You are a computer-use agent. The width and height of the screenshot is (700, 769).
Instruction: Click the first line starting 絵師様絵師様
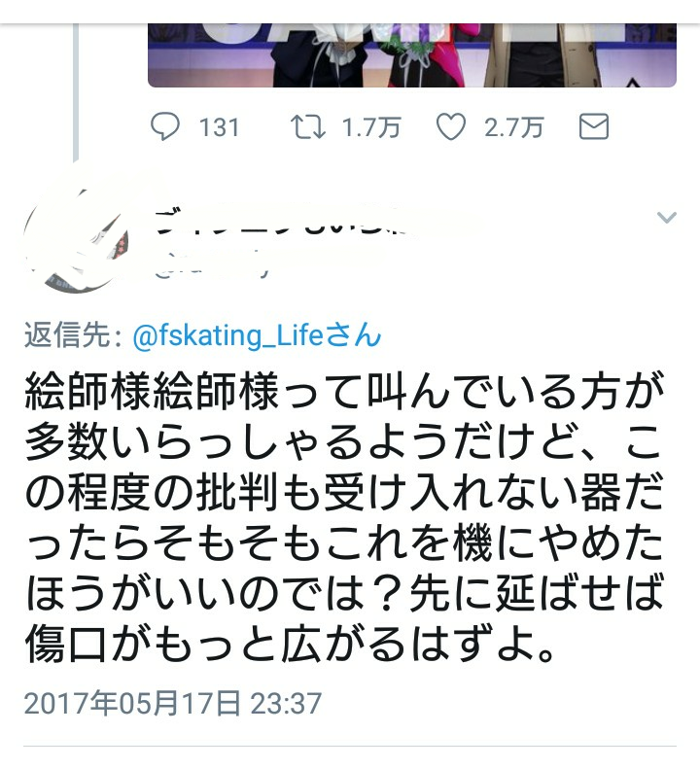click(344, 392)
